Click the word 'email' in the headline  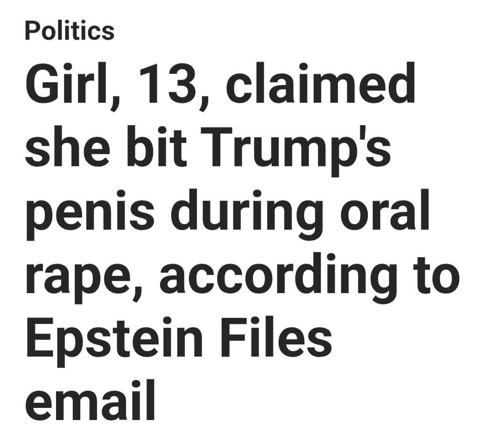[90, 399]
